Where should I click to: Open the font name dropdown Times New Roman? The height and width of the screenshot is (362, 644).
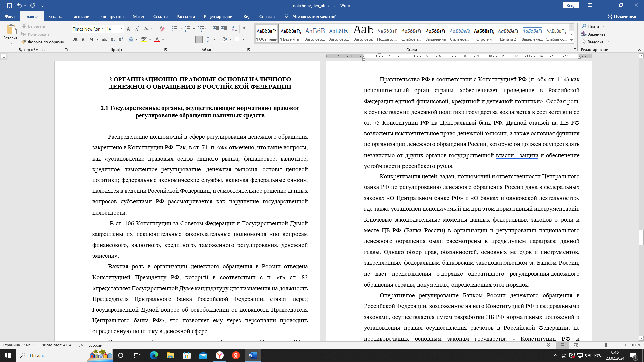pos(103,29)
